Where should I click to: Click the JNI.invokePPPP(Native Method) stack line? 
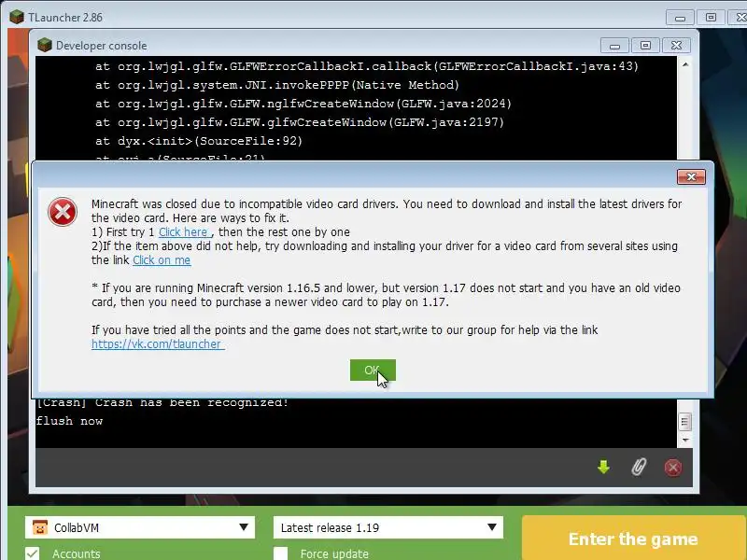pyautogui.click(x=276, y=85)
